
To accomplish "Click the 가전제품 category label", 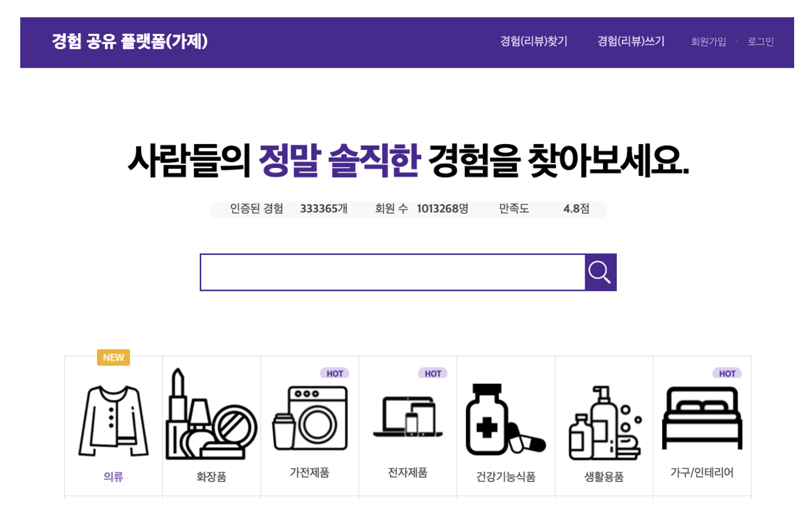I will [x=310, y=473].
